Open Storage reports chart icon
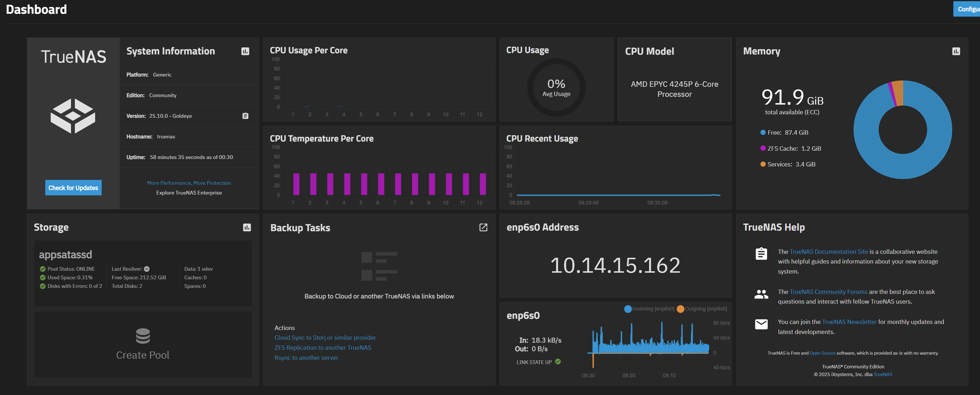 pos(247,227)
